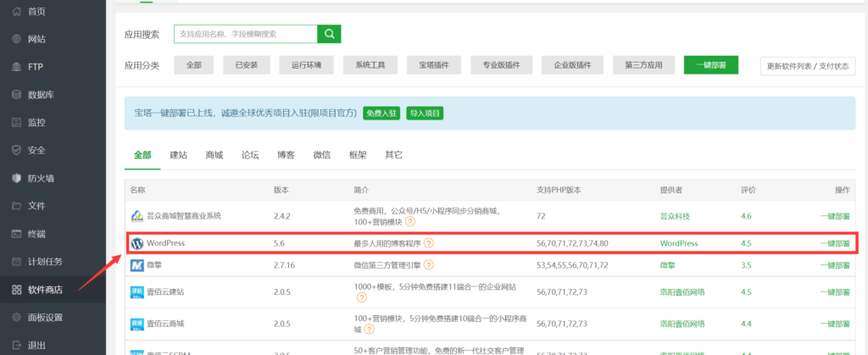Click the help icon next to WordPress description
This screenshot has width=868, height=355.
[428, 243]
